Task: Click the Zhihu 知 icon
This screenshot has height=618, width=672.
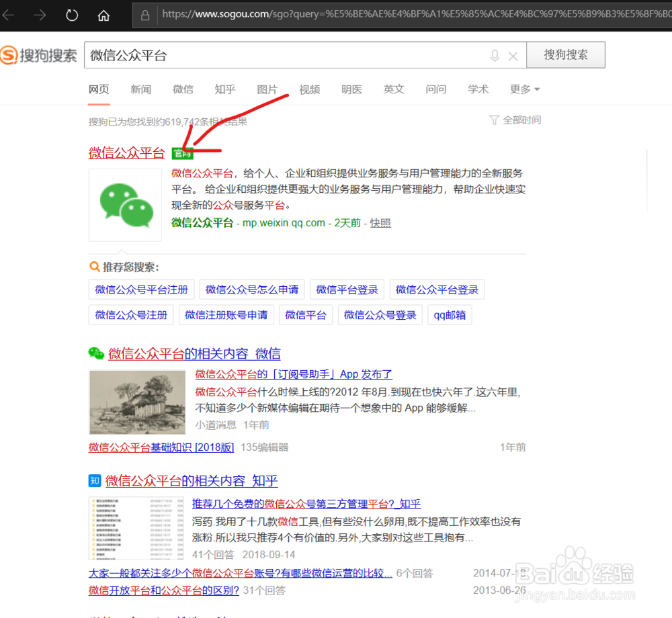Action: click(x=94, y=480)
